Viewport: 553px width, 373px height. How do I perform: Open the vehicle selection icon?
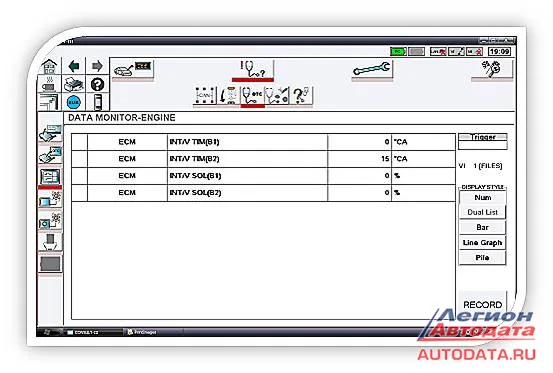pyautogui.click(x=133, y=69)
